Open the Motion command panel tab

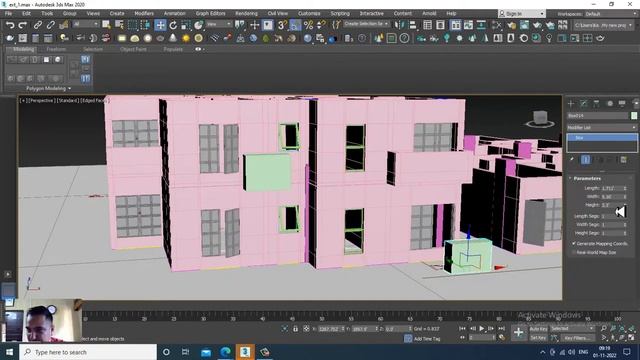(x=609, y=104)
